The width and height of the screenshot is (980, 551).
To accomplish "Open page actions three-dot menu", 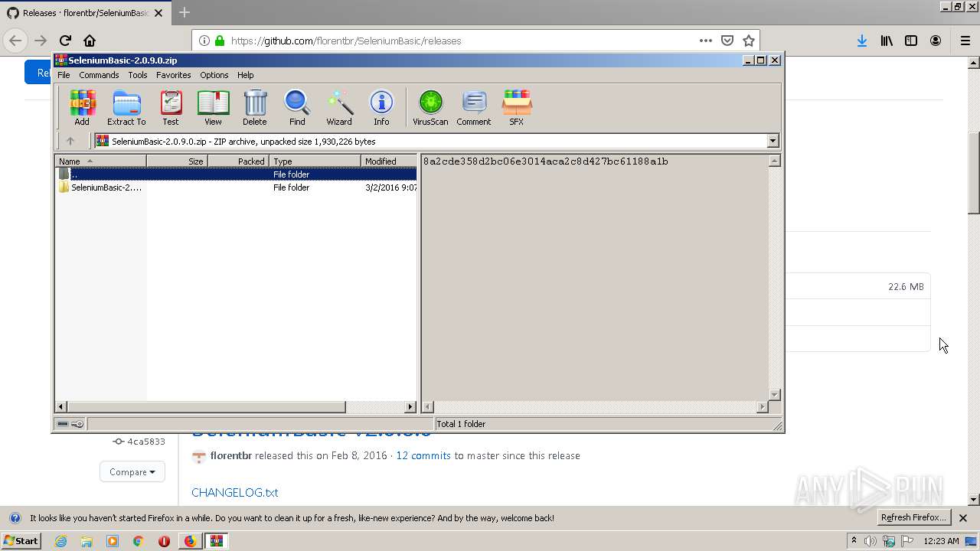I will (x=706, y=41).
